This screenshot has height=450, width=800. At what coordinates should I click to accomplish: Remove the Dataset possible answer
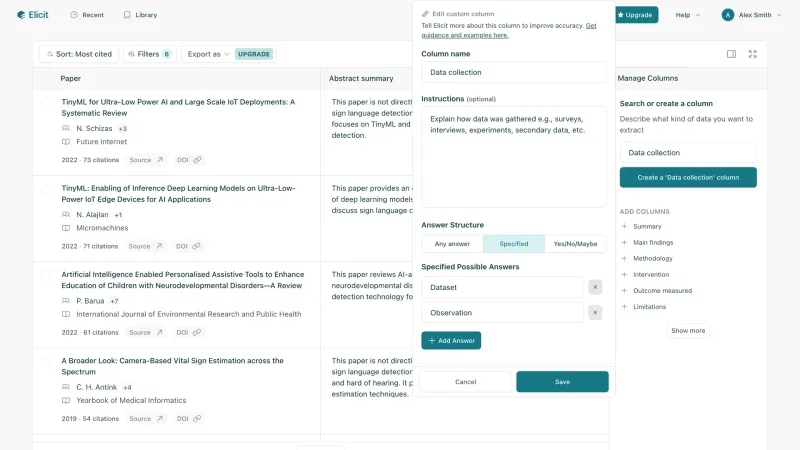point(595,287)
